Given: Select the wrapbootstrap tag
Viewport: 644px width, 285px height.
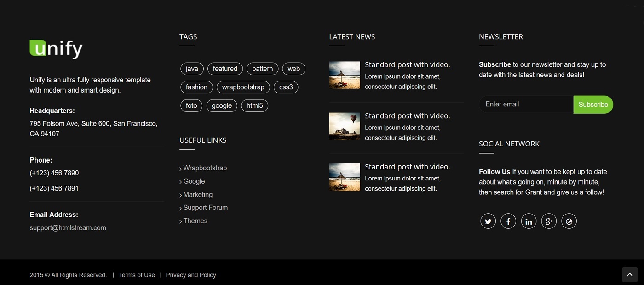Looking at the screenshot, I should click(x=243, y=87).
